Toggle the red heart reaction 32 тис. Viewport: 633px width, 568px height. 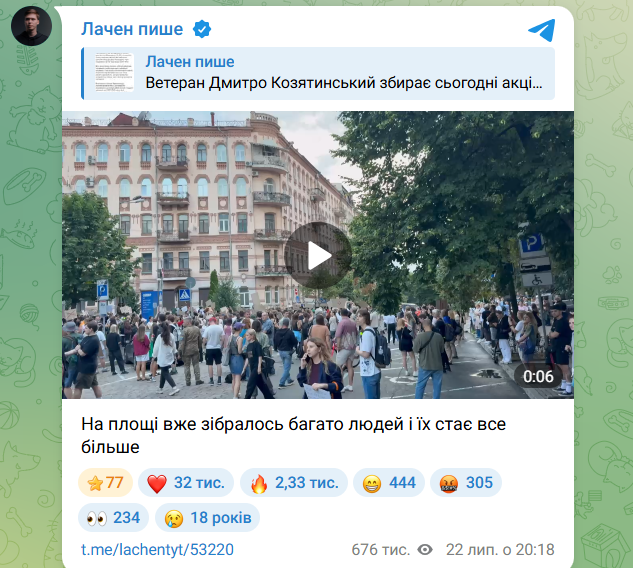click(x=186, y=482)
